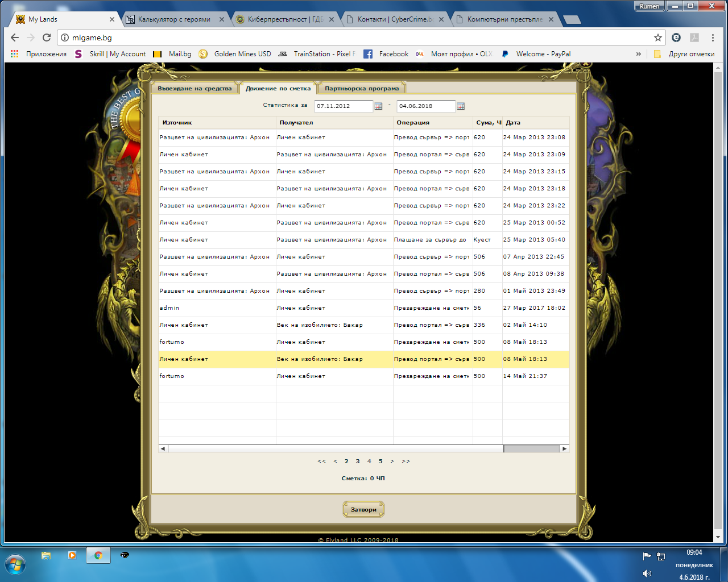Viewport: 728px width, 582px height.
Task: Open calendar picker for end date
Action: click(x=461, y=106)
